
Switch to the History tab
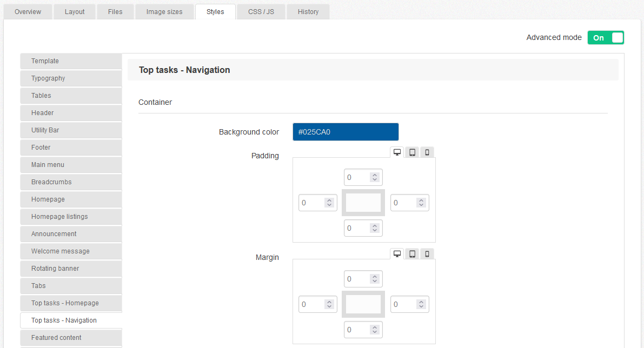tap(308, 11)
